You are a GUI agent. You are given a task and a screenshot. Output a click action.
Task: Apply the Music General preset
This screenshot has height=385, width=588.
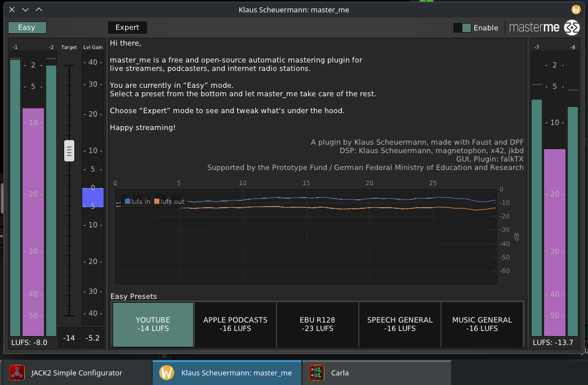pos(482,324)
